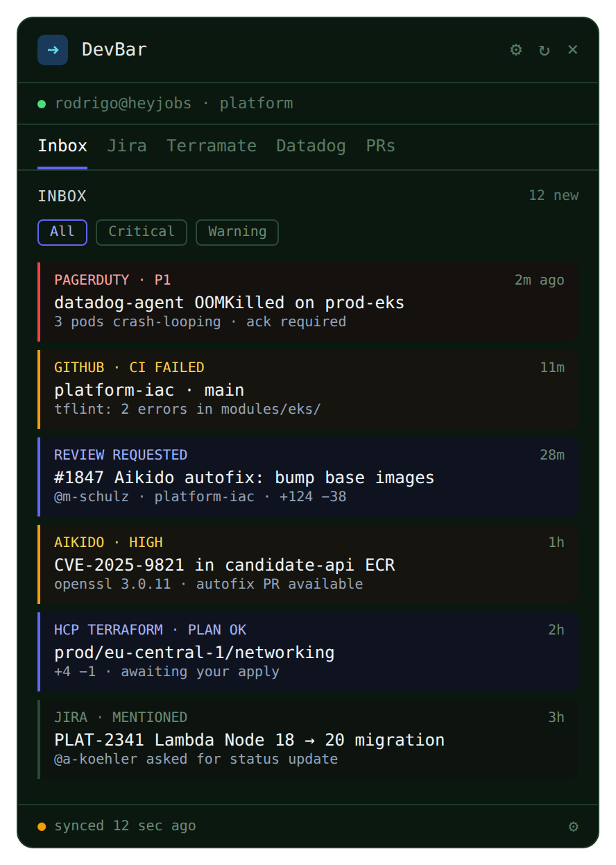The width and height of the screenshot is (616, 865).
Task: Click the '28m' timestamp
Action: pyautogui.click(x=552, y=455)
